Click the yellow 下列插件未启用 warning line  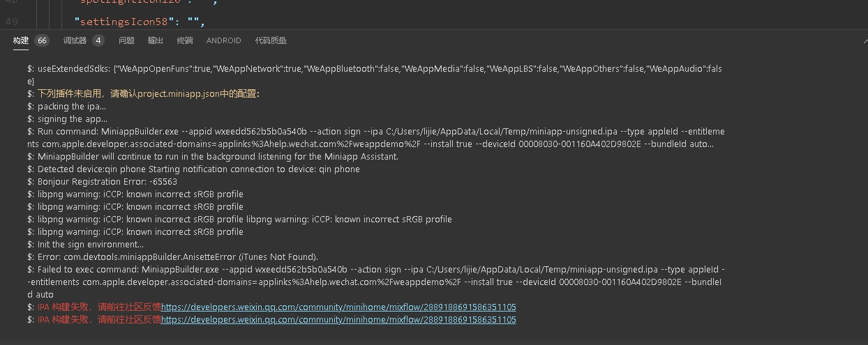click(143, 93)
